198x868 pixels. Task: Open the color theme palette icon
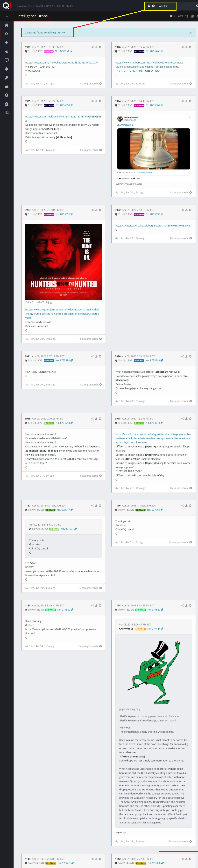pos(192,16)
